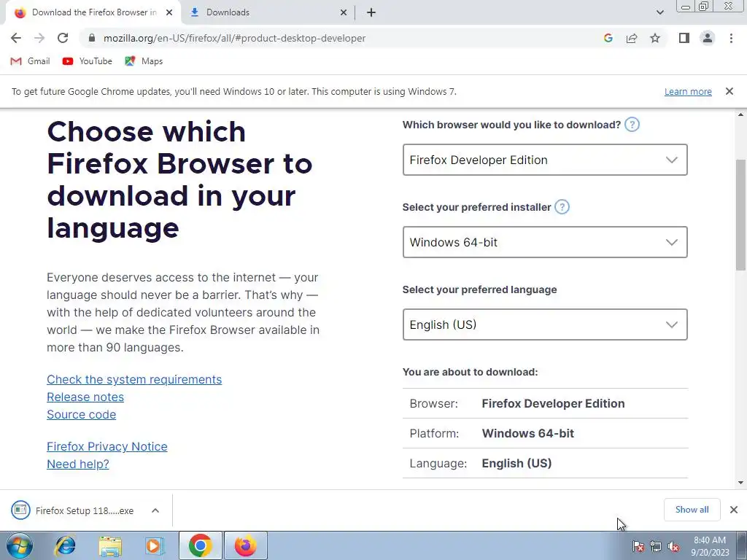
Task: Click the 'You are about to download:' text
Action: click(471, 372)
